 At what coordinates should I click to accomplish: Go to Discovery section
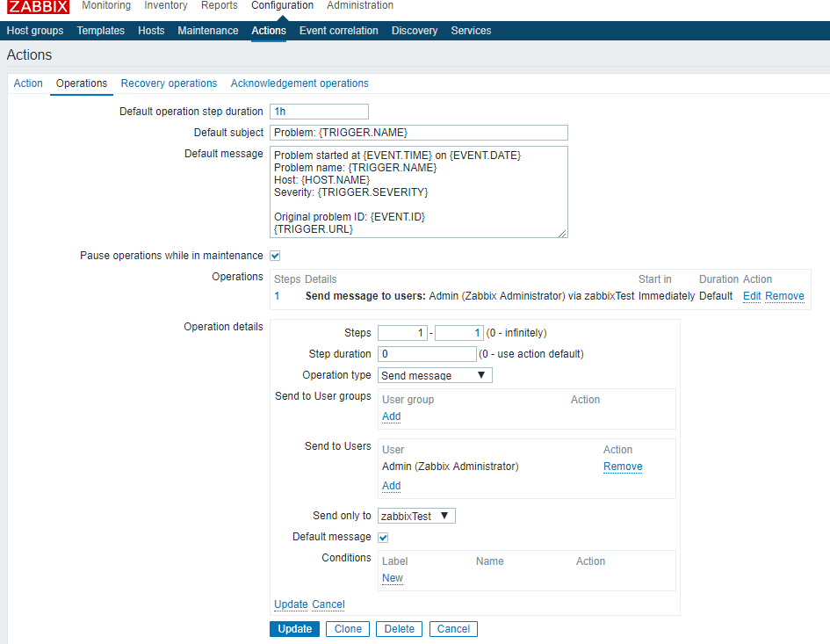pyautogui.click(x=415, y=31)
